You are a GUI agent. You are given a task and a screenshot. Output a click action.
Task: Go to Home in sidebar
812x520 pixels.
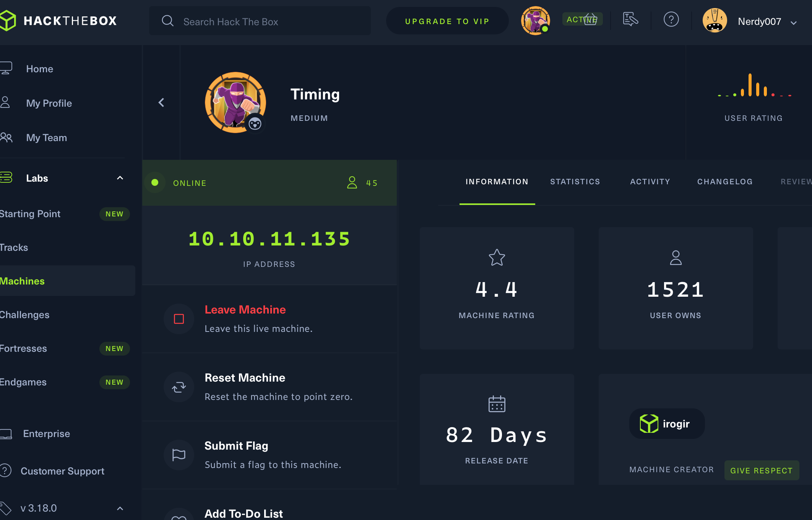[x=40, y=69]
